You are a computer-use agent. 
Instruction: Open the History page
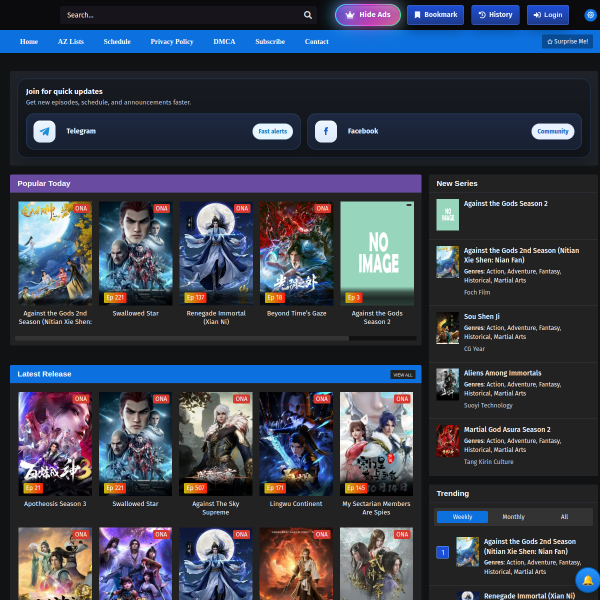tap(495, 15)
